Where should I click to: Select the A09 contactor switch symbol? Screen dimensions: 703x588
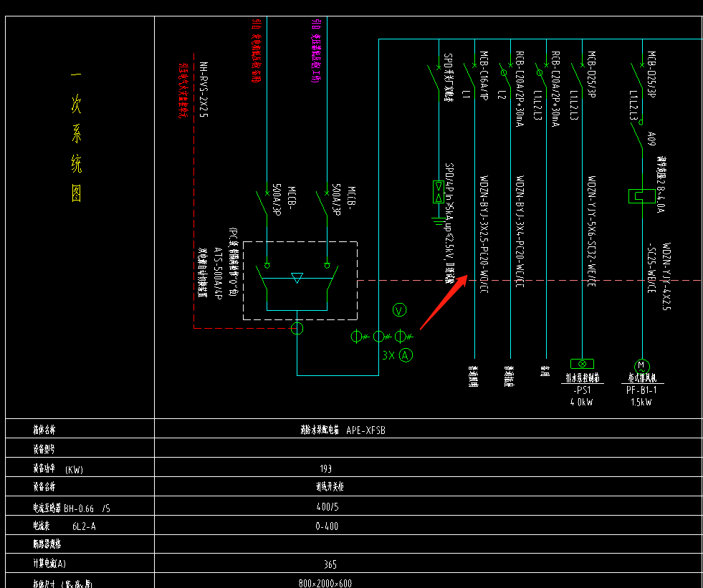[637, 135]
